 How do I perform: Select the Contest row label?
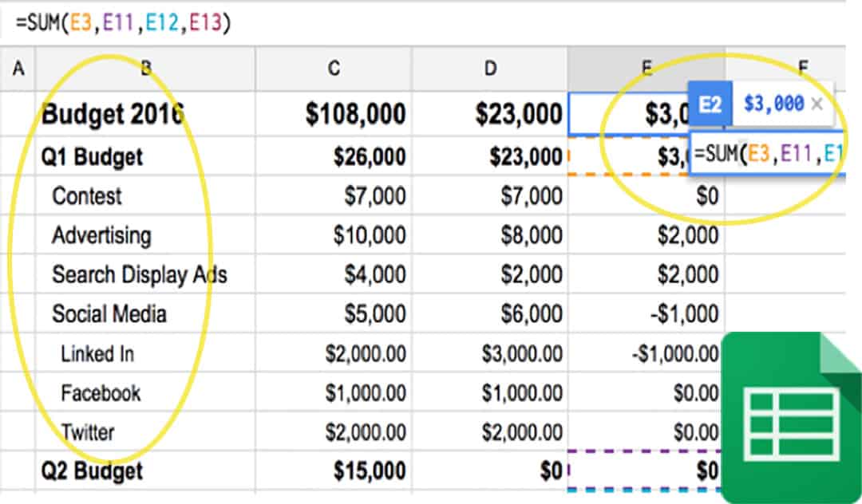(x=87, y=196)
